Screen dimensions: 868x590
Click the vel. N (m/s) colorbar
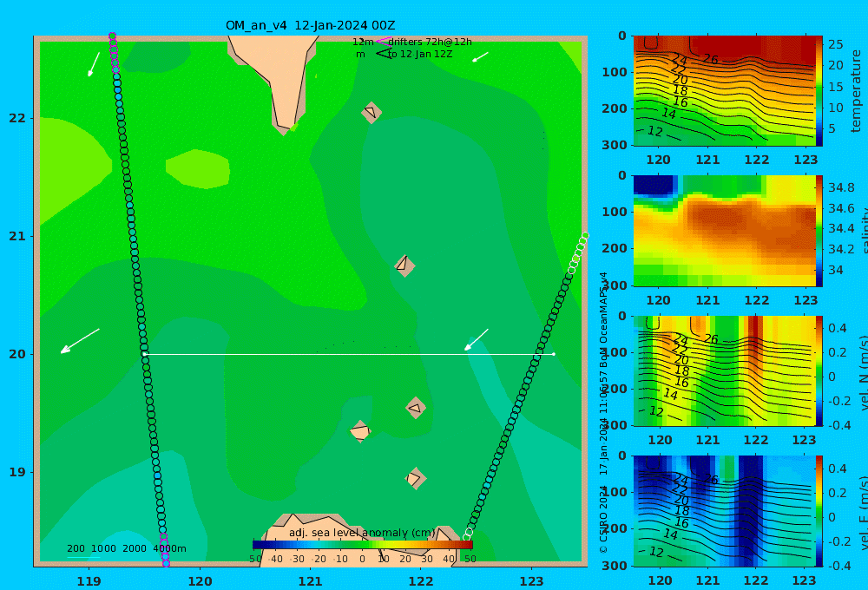pyautogui.click(x=819, y=370)
